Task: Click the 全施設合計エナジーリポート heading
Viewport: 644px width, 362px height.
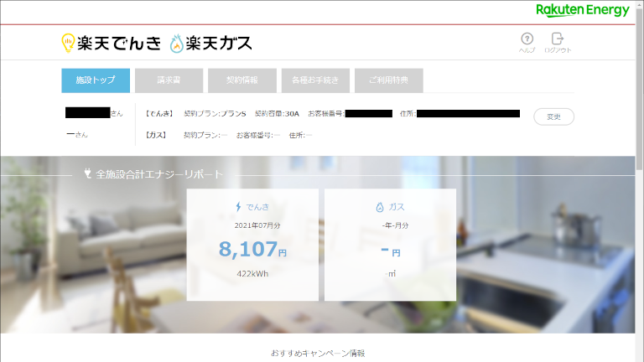Action: point(159,174)
